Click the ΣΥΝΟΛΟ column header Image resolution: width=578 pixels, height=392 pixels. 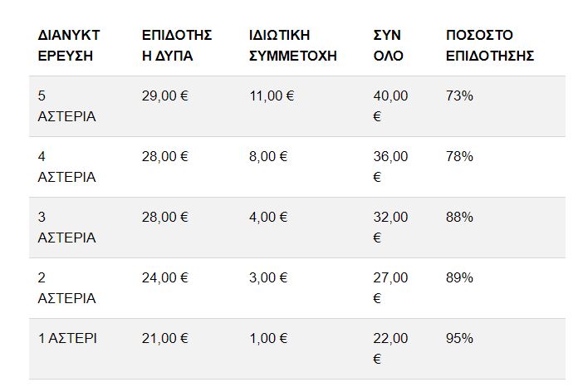coord(388,46)
